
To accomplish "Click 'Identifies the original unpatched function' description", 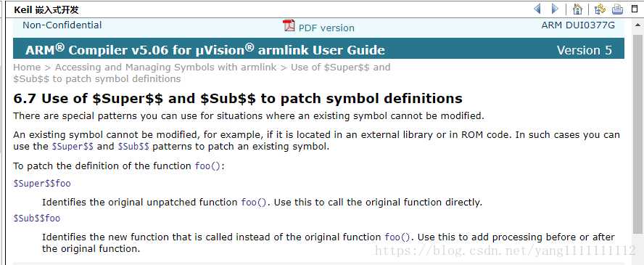I will coord(262,202).
